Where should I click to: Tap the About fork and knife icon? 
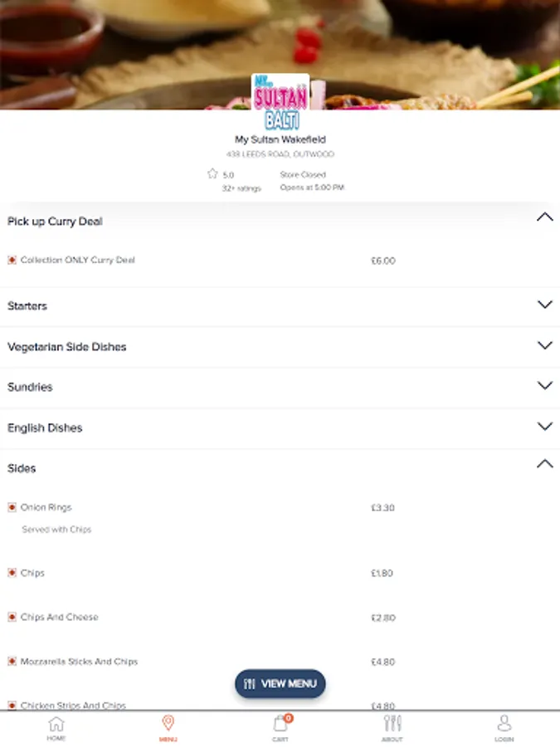392,724
